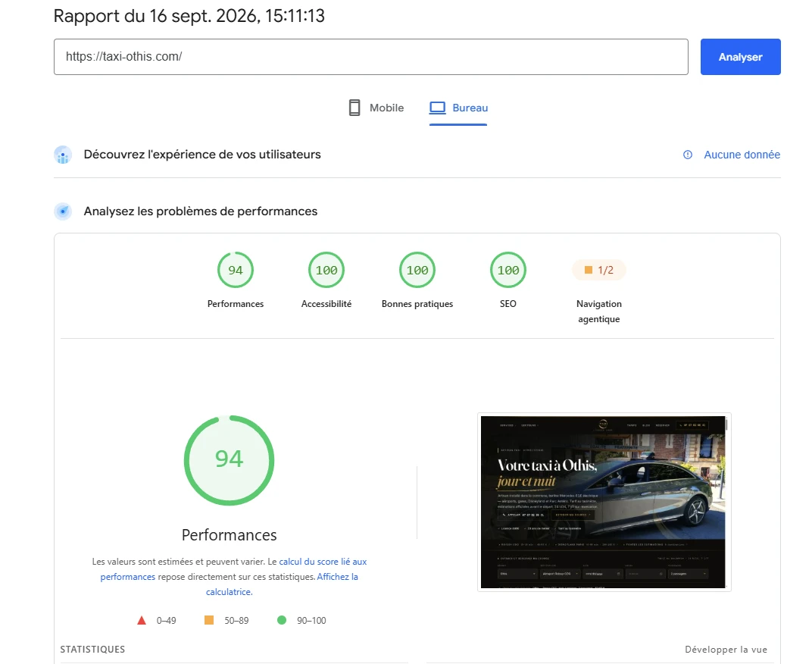The height and width of the screenshot is (664, 812).
Task: Click the 90–100 legend text
Action: click(x=311, y=621)
